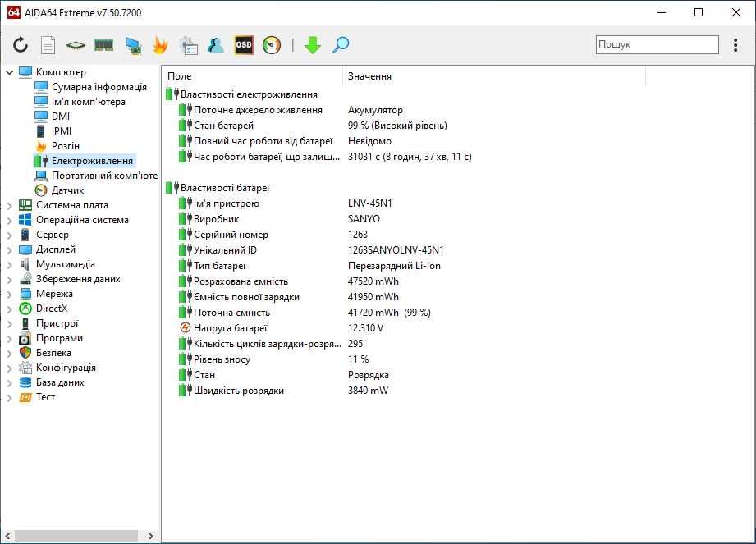Click the Мультимедіа speaker icon
Viewport: 756px width, 544px height.
point(25,264)
